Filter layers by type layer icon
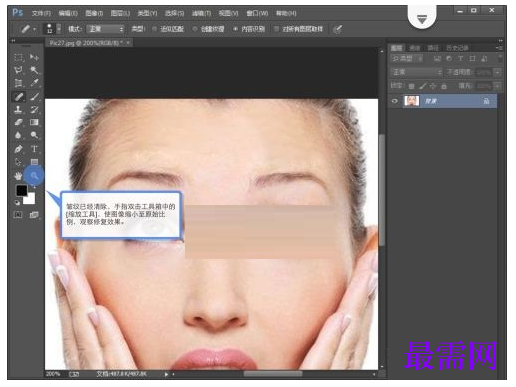Screen dimensions: 516x387 tap(461, 59)
